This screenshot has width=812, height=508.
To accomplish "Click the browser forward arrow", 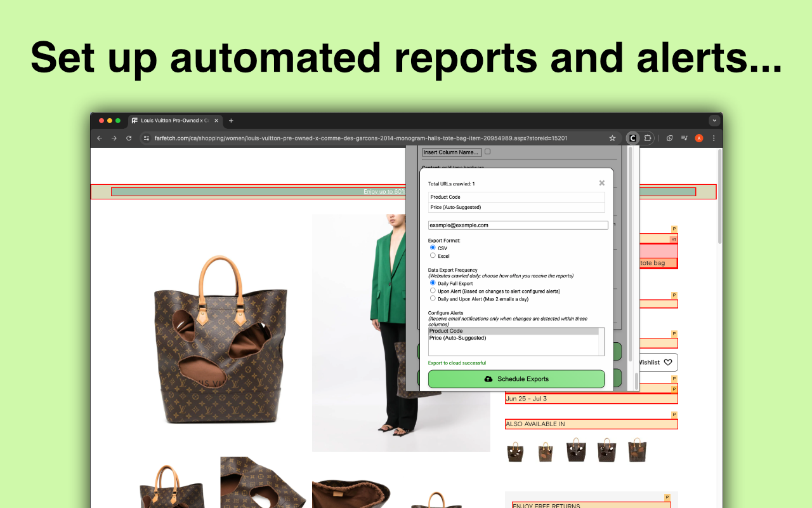I will click(114, 138).
